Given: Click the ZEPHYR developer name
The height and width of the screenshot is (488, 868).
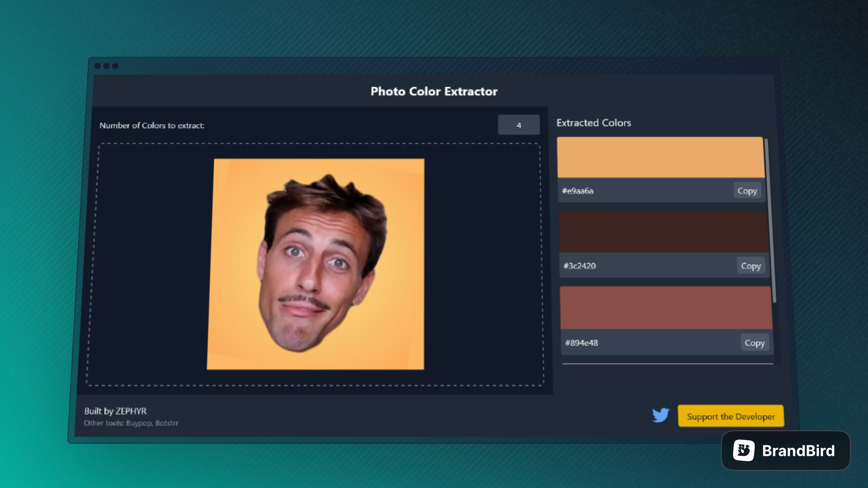Looking at the screenshot, I should pyautogui.click(x=132, y=411).
